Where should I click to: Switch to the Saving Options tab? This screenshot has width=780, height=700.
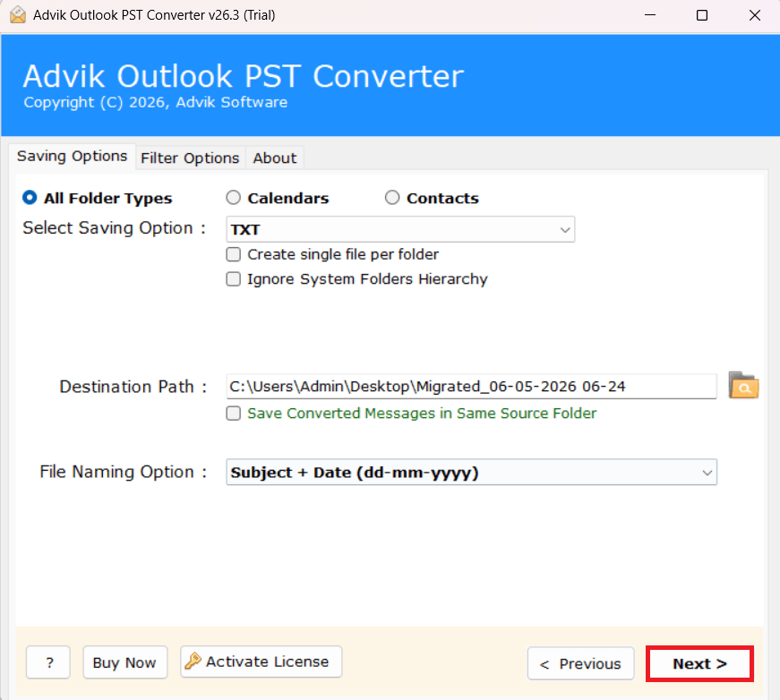click(73, 156)
